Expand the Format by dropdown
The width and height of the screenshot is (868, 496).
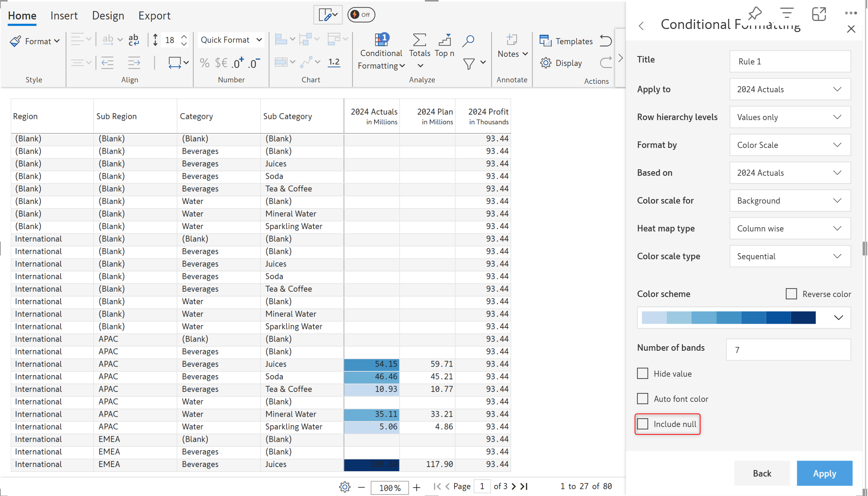(x=790, y=145)
